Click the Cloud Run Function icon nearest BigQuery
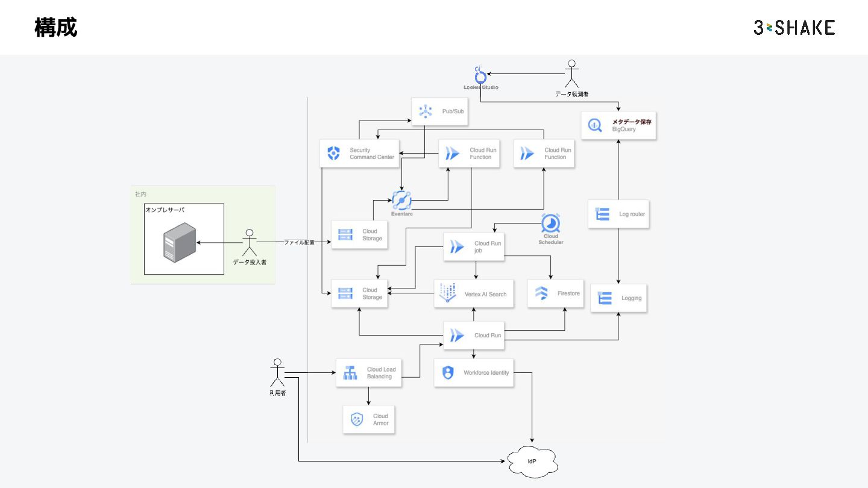This screenshot has width=868, height=488. pos(527,154)
